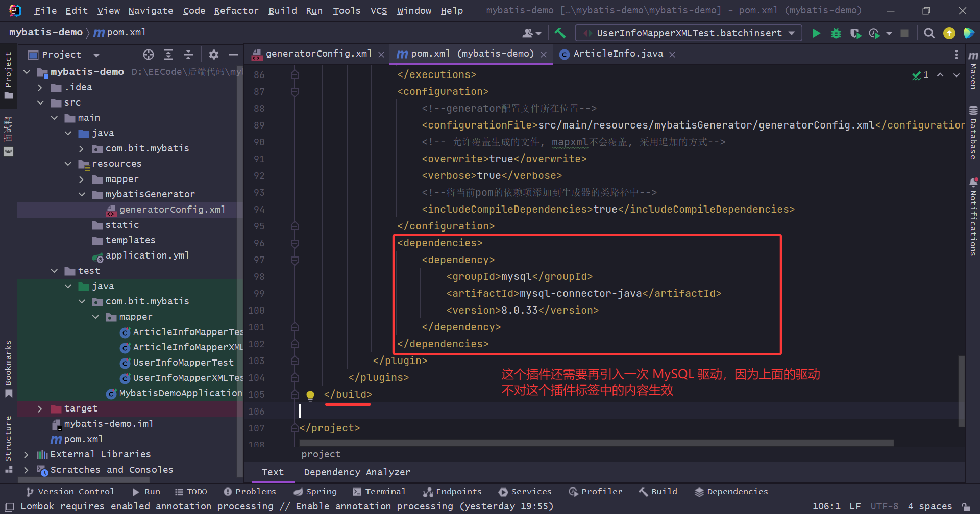Click the IDE update arrow icon
The width and height of the screenshot is (980, 514).
click(x=949, y=33)
